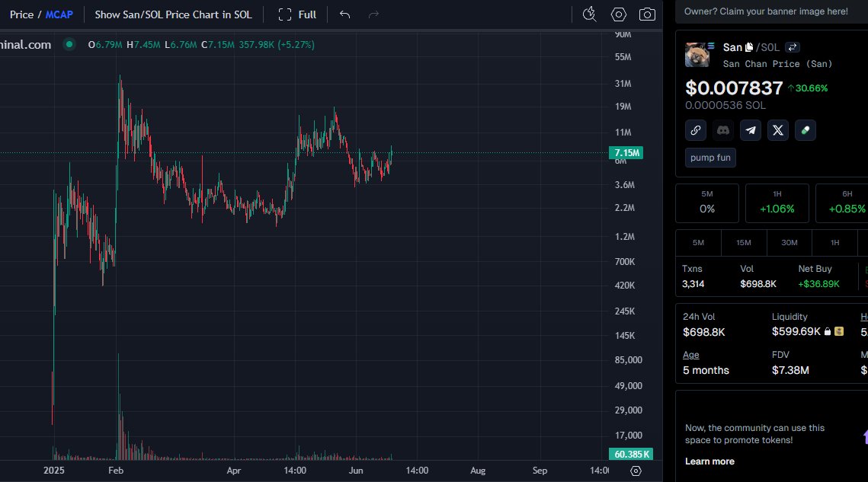Toggle the San/SOL pair direction swap icon
Viewport: 868px width, 482px height.
[x=792, y=46]
